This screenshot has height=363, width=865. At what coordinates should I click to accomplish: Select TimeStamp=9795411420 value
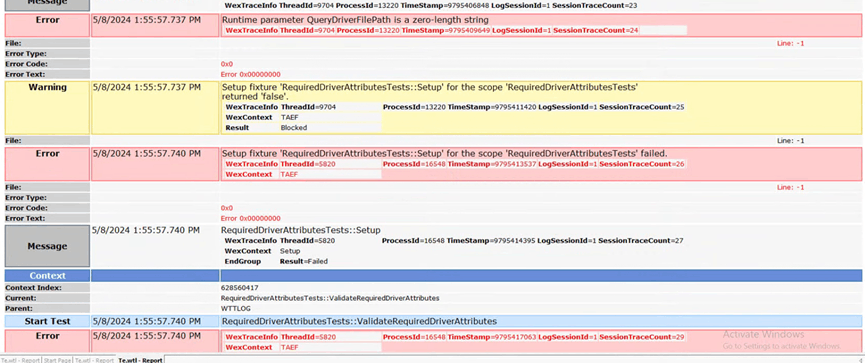492,107
